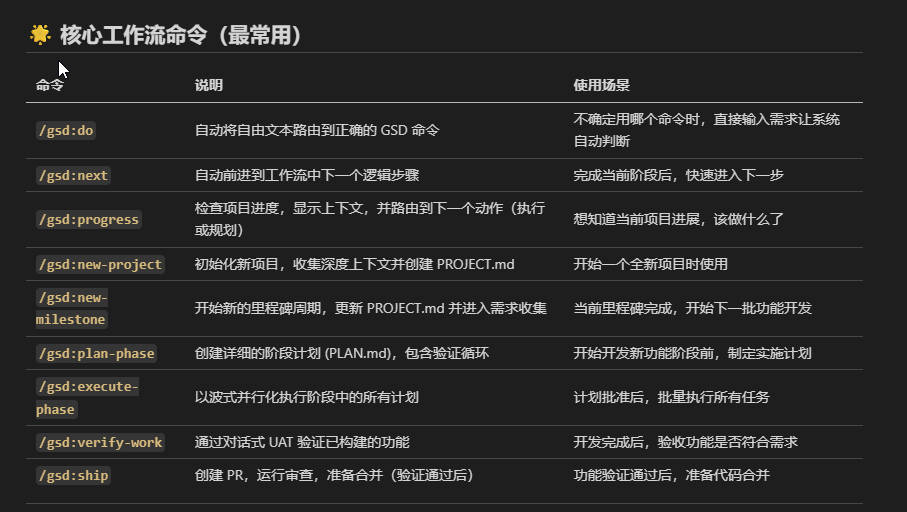Click the 使用场景 column header

click(601, 86)
